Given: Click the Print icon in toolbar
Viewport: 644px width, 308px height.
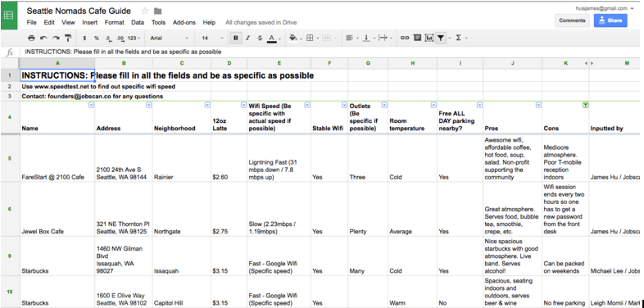Looking at the screenshot, I should (x=31, y=38).
